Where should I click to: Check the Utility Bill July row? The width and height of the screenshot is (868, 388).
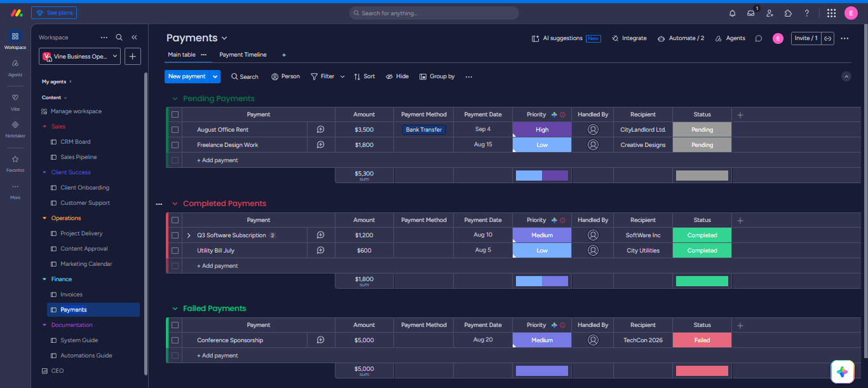tap(175, 251)
